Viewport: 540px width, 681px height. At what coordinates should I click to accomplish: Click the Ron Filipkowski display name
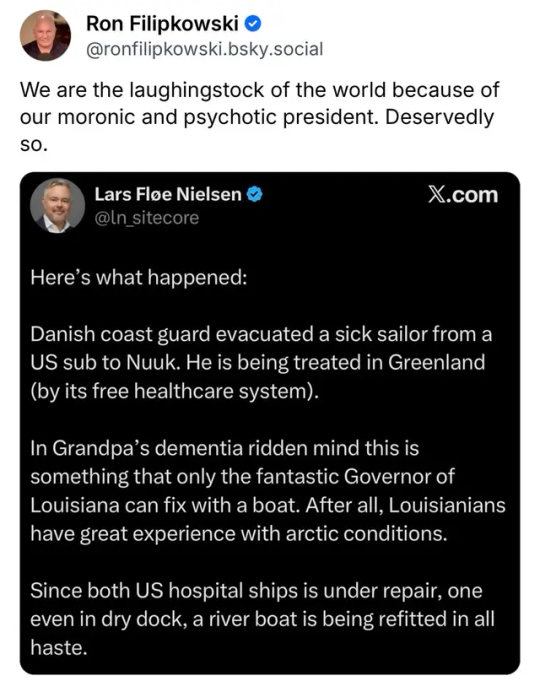pyautogui.click(x=162, y=23)
